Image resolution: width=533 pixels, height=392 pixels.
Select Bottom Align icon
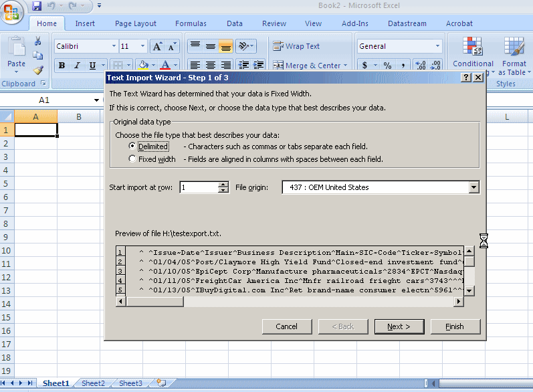click(226, 46)
